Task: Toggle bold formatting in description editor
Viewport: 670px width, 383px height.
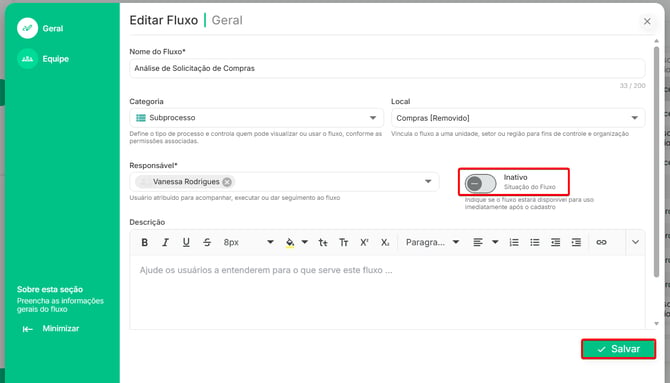Action: 144,242
